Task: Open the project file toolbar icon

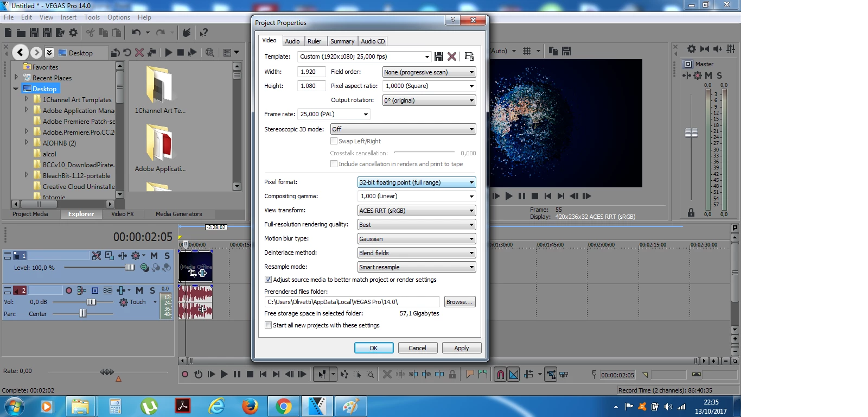Action: pyautogui.click(x=21, y=33)
